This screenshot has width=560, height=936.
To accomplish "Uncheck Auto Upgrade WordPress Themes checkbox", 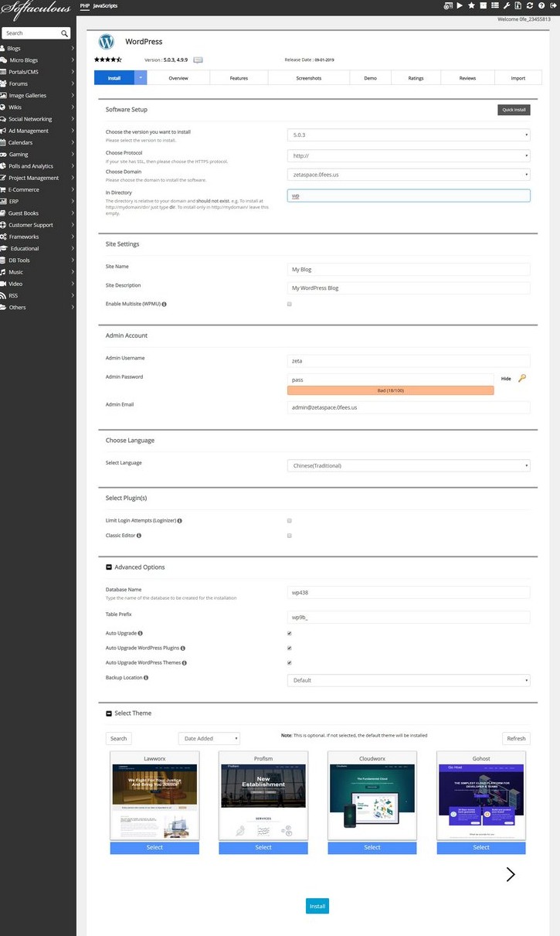I will (290, 662).
